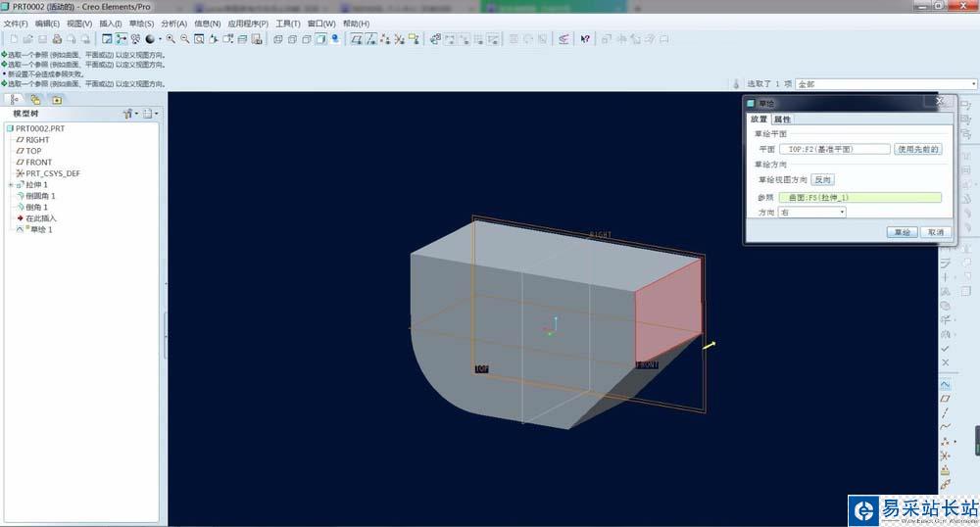Open the shaded sphere appearance gallery icon
The height and width of the screenshot is (527, 980).
click(150, 39)
